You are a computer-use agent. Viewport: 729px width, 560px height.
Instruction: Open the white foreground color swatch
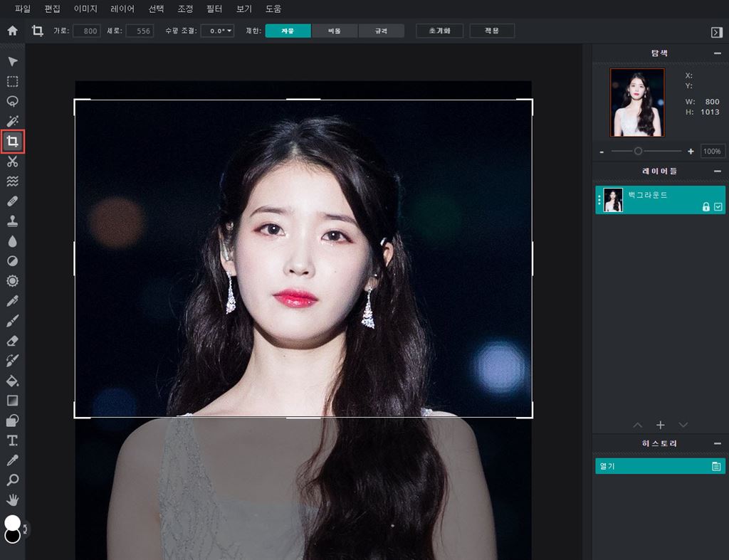[x=12, y=522]
